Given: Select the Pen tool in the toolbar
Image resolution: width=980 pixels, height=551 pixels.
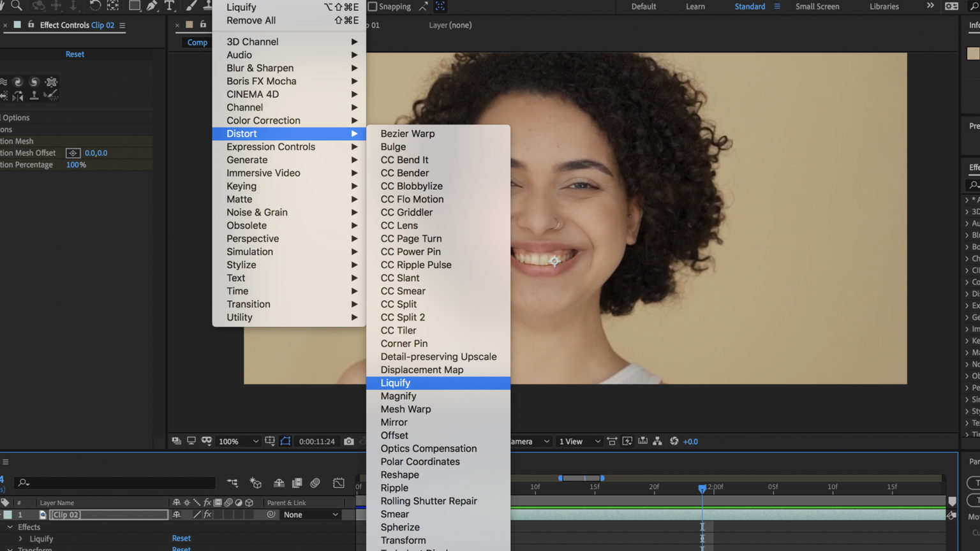Looking at the screenshot, I should pyautogui.click(x=152, y=6).
